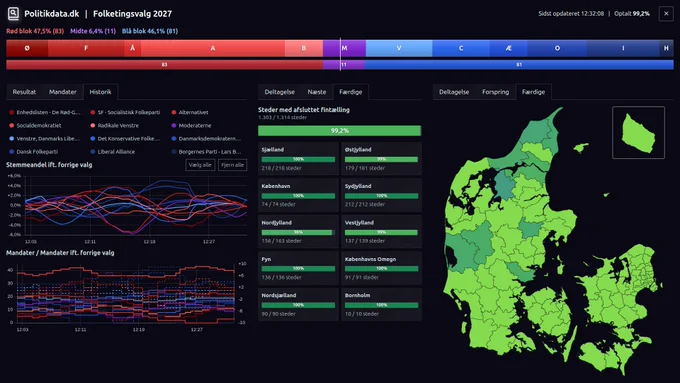This screenshot has height=383, width=680.
Task: Open the Resultat tab
Action: point(24,92)
